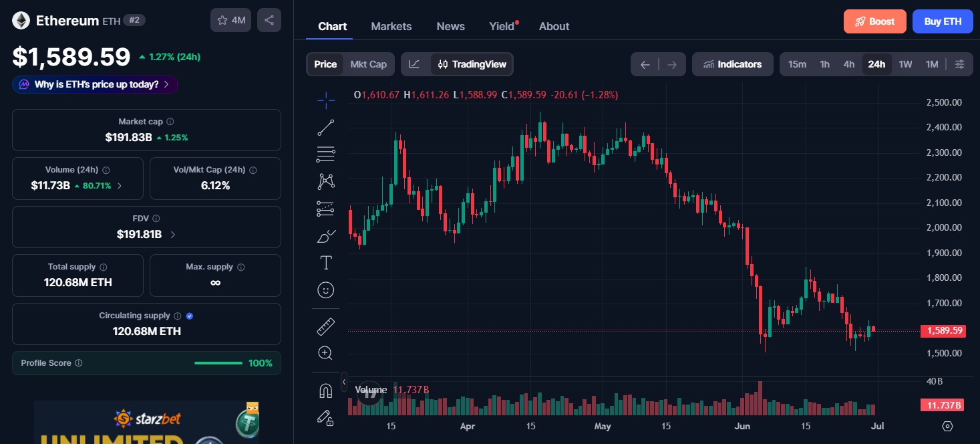Click the Profile Score progress bar

tap(218, 363)
